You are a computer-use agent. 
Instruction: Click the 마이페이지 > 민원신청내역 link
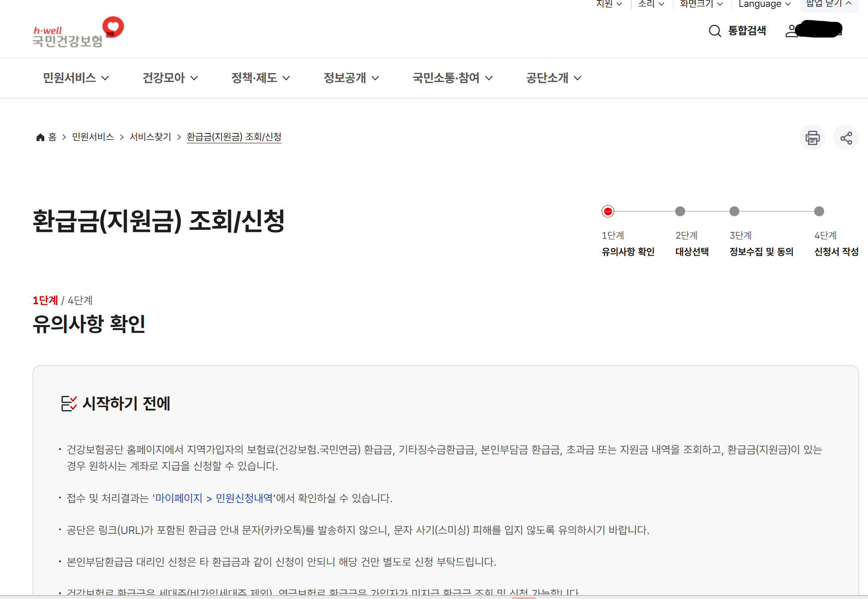point(214,498)
